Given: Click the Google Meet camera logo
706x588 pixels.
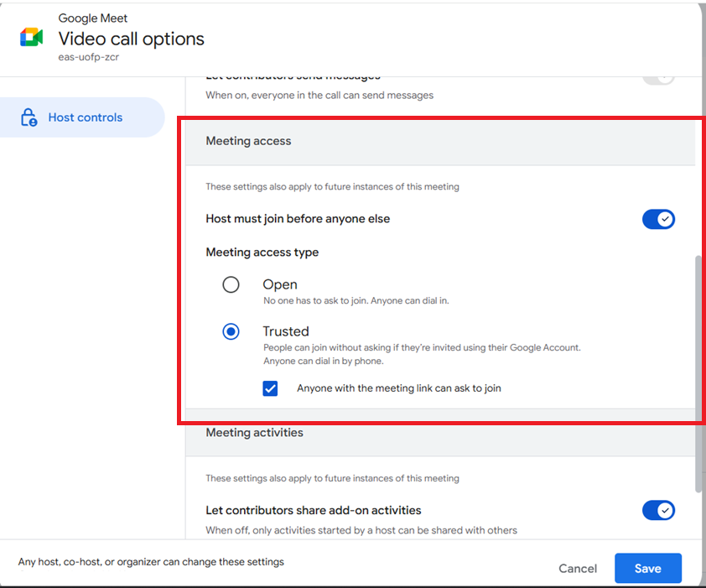Looking at the screenshot, I should point(31,38).
